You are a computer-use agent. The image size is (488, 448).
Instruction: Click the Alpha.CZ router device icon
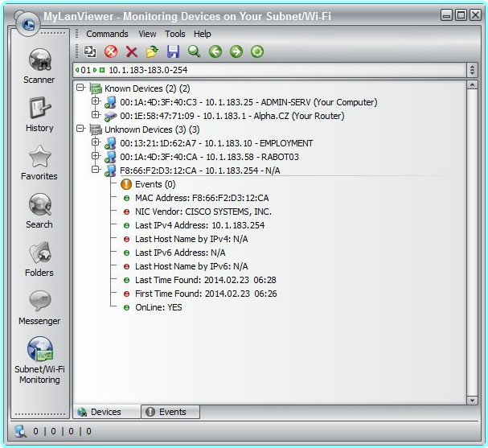tap(110, 116)
